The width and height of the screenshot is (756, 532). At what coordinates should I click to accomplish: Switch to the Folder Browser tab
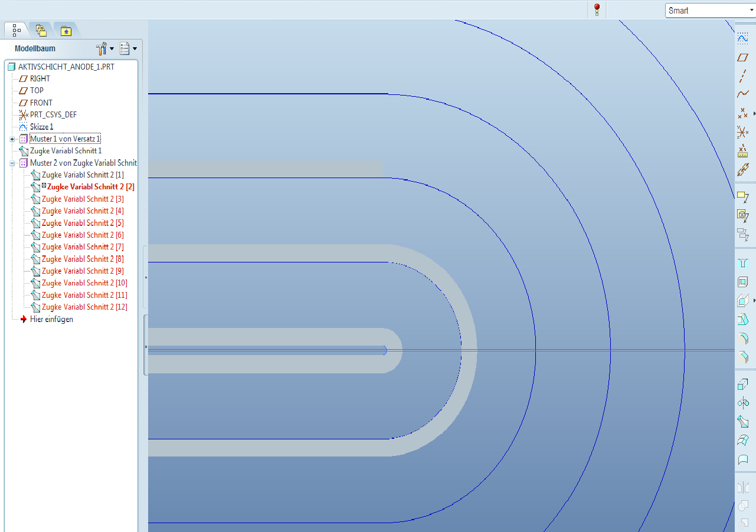[41, 30]
